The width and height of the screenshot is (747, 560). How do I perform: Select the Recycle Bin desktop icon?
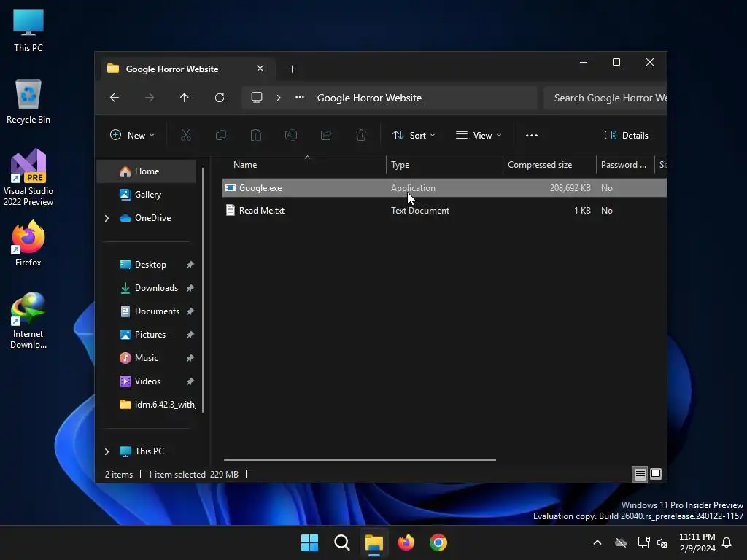(28, 101)
